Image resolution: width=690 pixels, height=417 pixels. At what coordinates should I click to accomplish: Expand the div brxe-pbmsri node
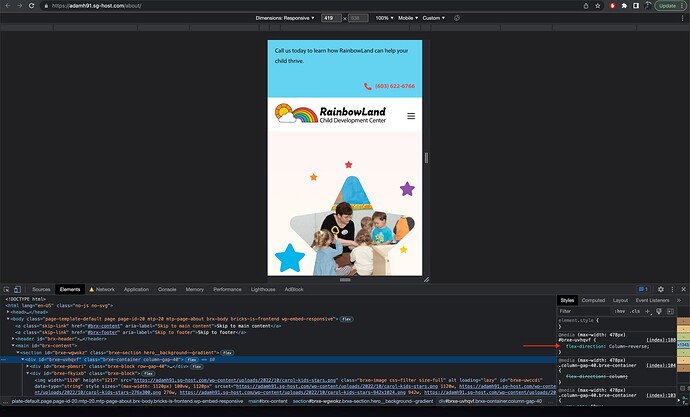pos(28,366)
